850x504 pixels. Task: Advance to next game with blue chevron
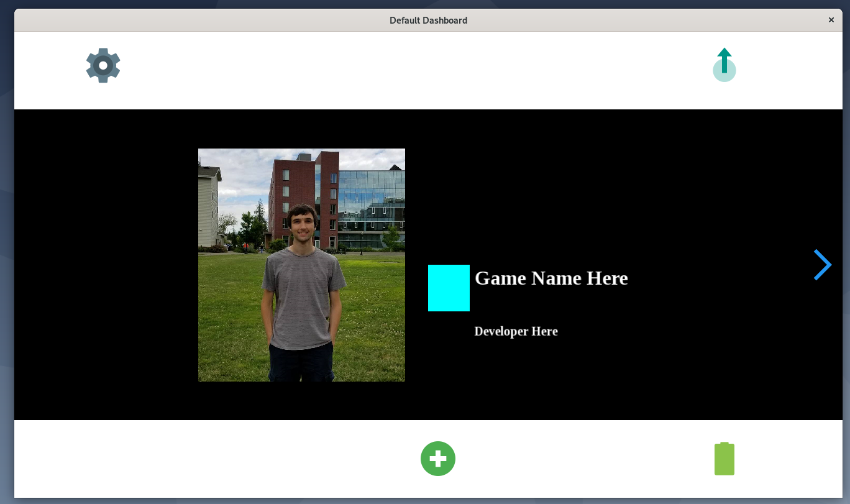822,265
